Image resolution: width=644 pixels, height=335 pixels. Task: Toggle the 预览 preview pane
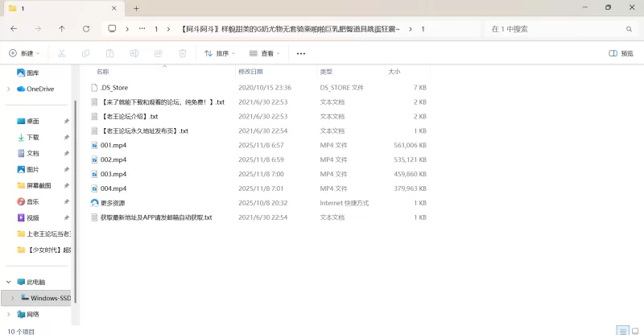coord(621,54)
